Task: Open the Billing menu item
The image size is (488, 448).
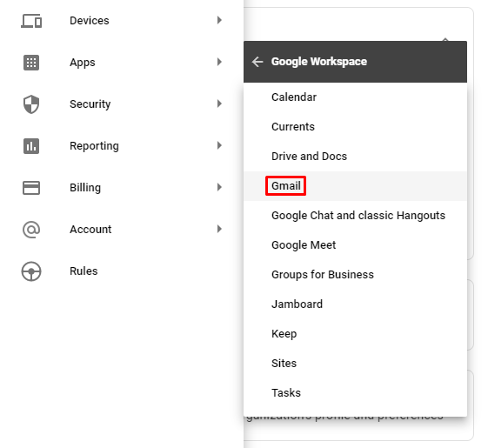Action: (122, 187)
